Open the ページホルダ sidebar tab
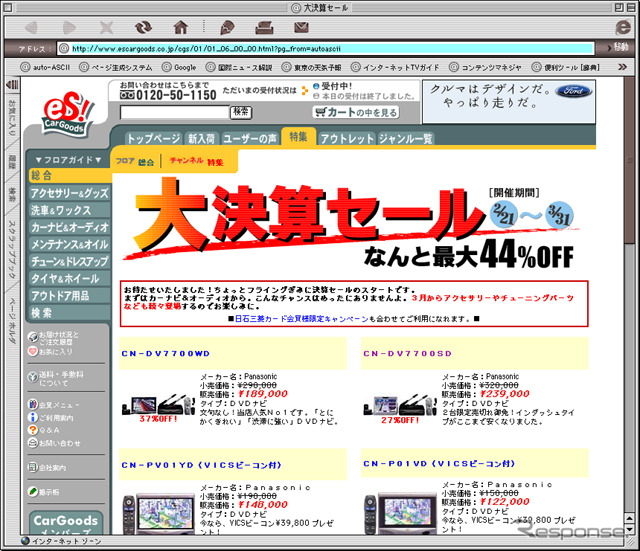The image size is (640, 551). pos(12,321)
